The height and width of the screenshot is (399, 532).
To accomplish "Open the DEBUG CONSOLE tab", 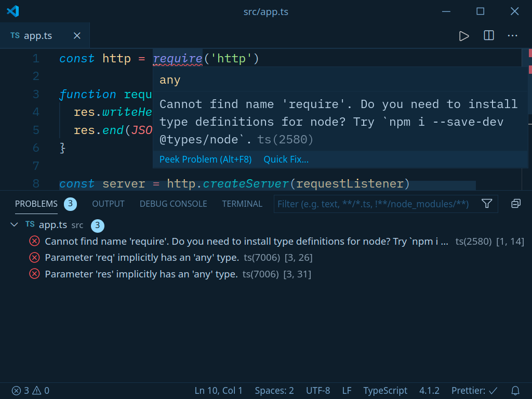I will click(x=173, y=204).
